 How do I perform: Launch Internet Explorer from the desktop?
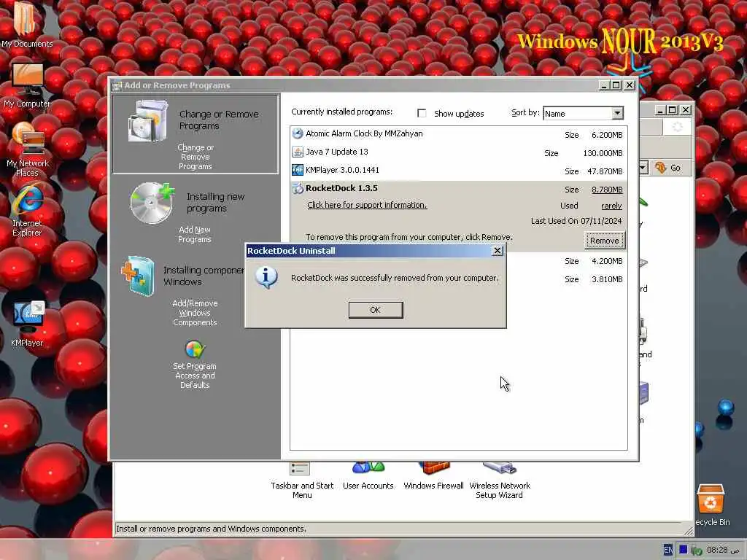[x=27, y=211]
